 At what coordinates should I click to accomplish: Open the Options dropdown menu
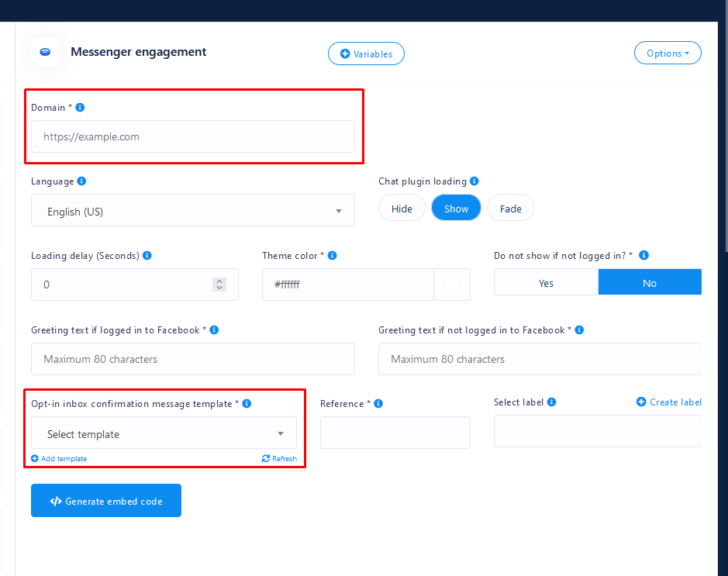[667, 53]
